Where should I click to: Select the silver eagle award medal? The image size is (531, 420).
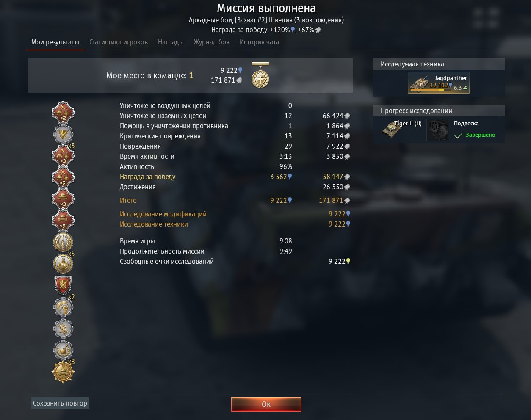63,329
